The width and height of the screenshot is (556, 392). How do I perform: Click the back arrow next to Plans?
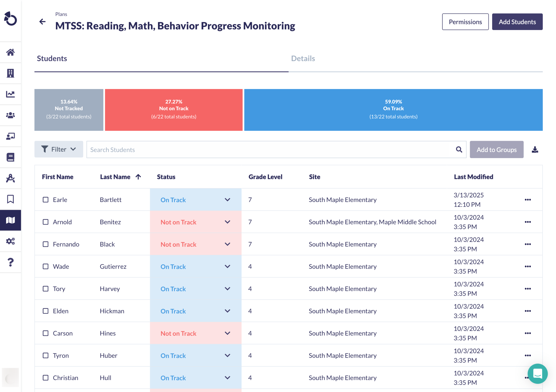[42, 22]
